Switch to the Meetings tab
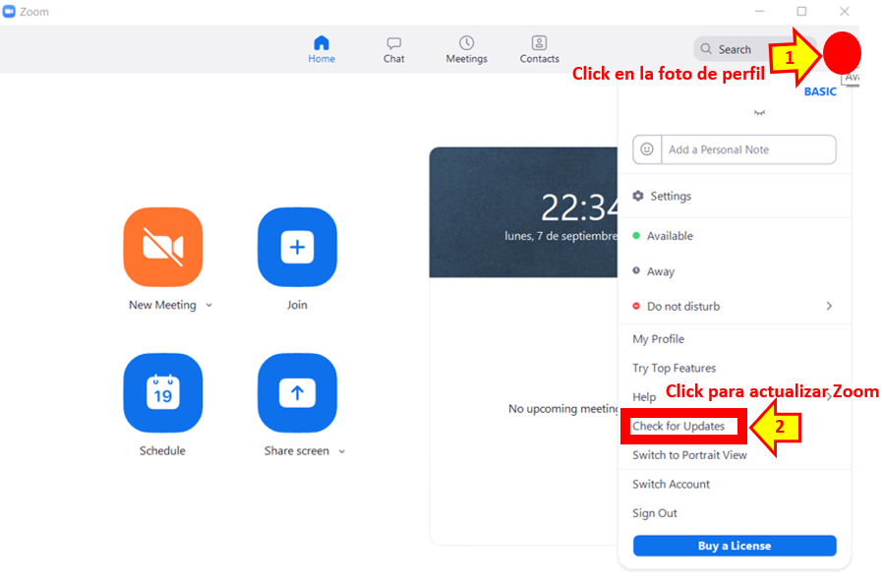884x588 pixels. [x=466, y=49]
